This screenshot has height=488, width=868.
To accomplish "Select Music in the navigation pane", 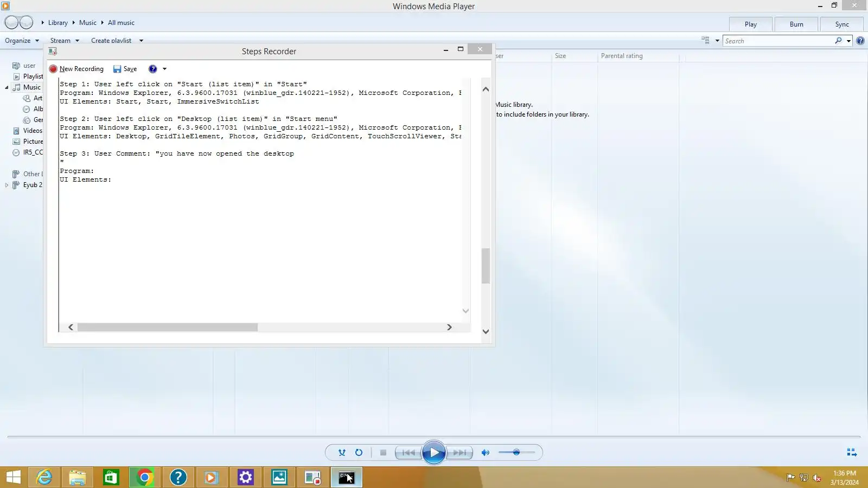I will click(x=31, y=87).
